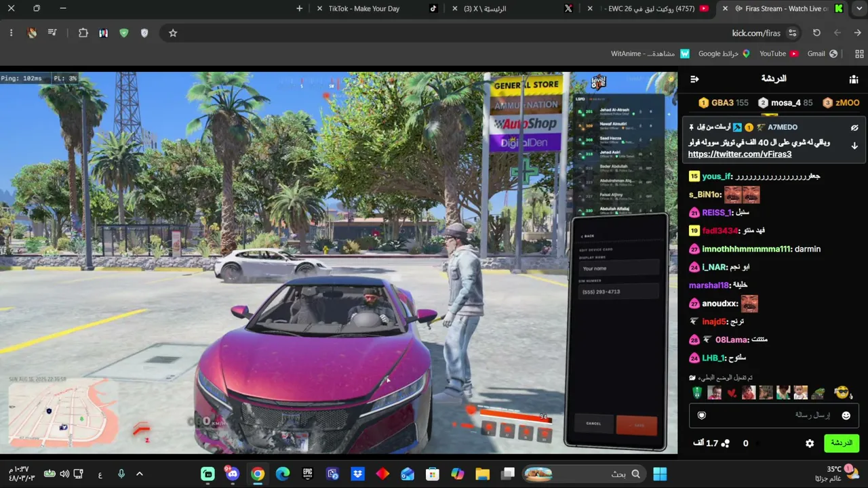Open the browser profile avatar
The width and height of the screenshot is (868, 488).
pos(32,33)
